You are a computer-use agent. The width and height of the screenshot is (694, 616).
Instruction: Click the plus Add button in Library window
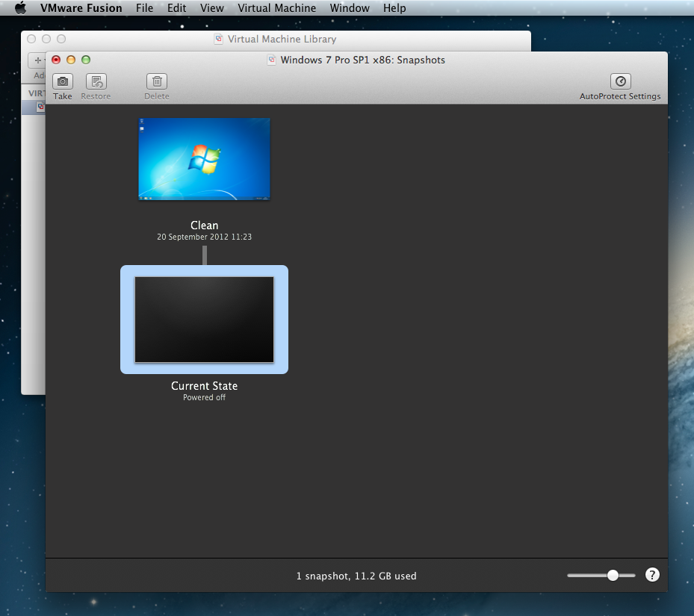tap(37, 60)
